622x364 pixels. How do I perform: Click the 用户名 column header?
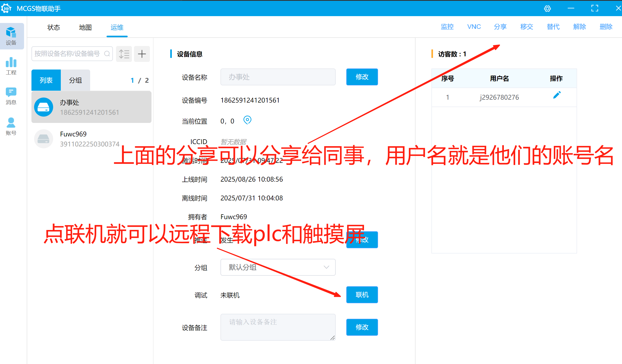click(499, 79)
